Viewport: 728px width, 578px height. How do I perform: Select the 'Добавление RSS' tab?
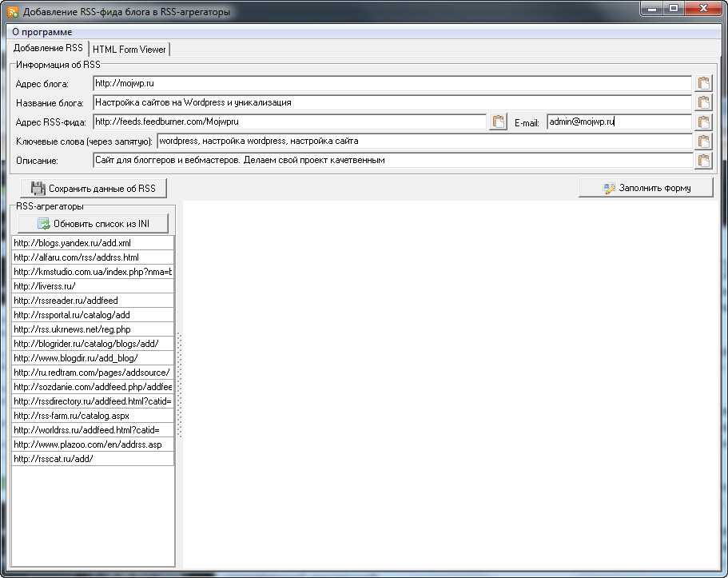(x=48, y=49)
